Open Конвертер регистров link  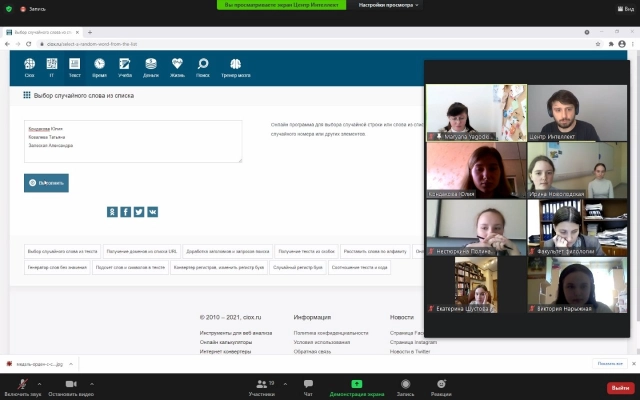point(219,267)
